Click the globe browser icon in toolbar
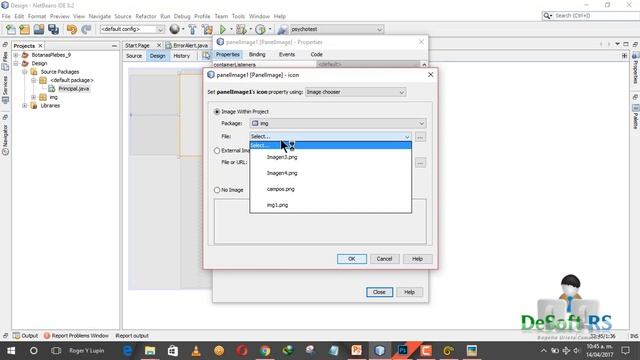This screenshot has width=640, height=360. [174, 29]
